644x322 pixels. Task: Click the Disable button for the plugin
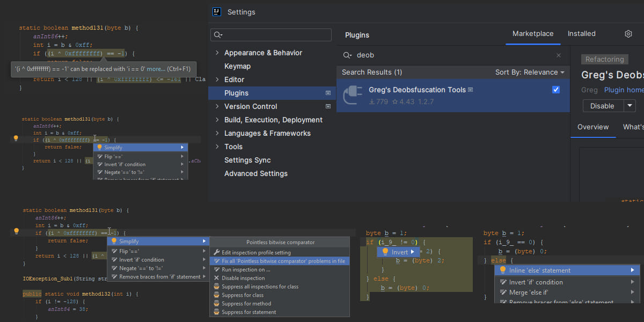(x=602, y=106)
